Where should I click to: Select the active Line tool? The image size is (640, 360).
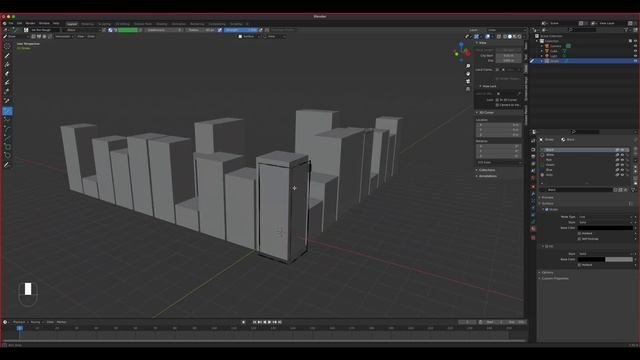point(7,111)
